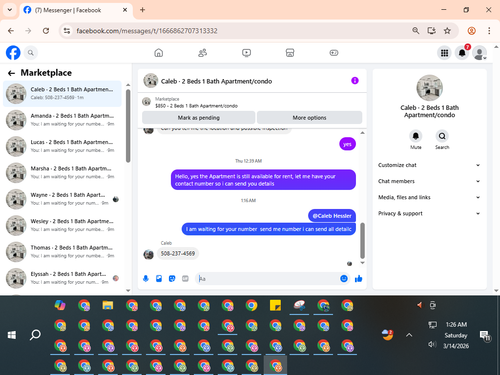Close the Messenger | Facebook tab
500x375 pixels.
point(125,10)
